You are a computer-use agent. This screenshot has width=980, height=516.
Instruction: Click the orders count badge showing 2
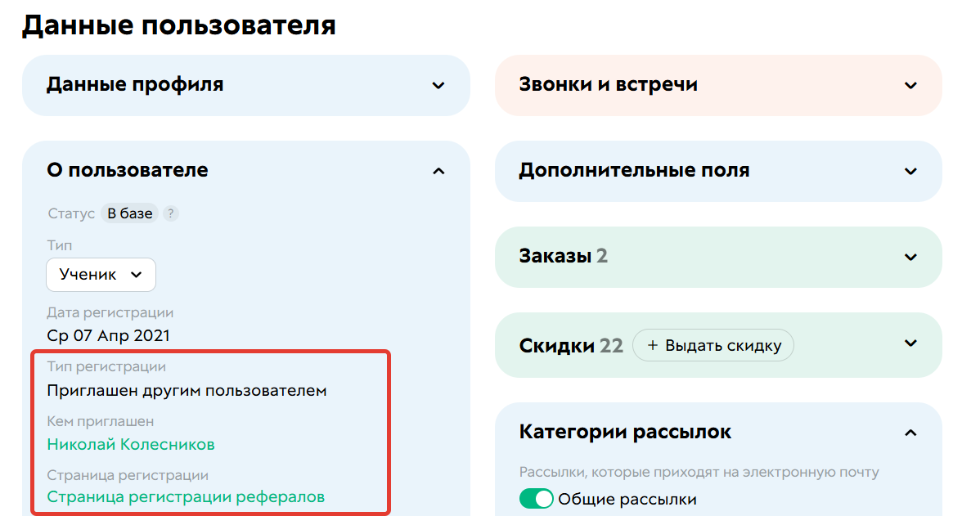pyautogui.click(x=602, y=256)
